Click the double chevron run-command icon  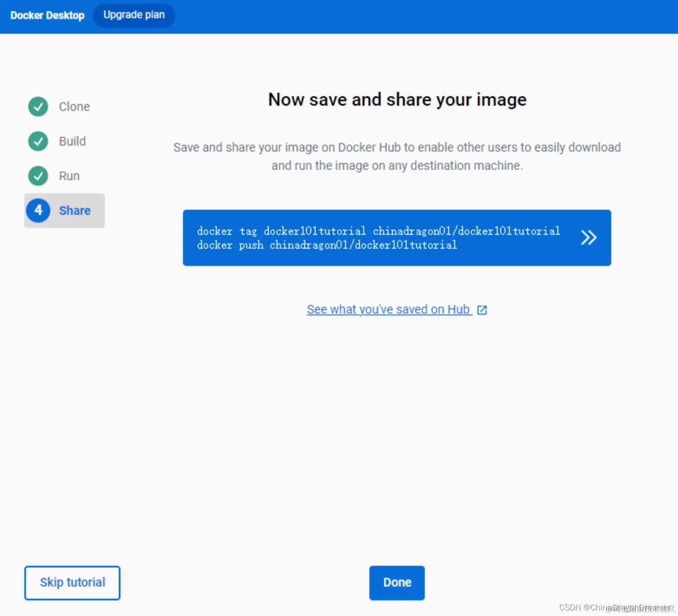coord(589,237)
